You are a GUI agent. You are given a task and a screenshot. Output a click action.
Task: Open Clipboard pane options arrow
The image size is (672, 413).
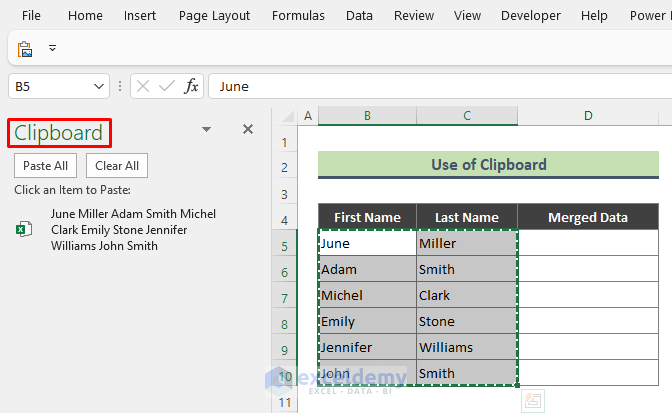tap(206, 129)
